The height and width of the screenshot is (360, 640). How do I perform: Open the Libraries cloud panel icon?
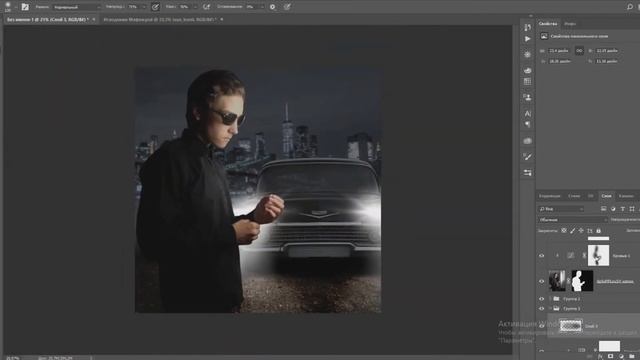[527, 141]
